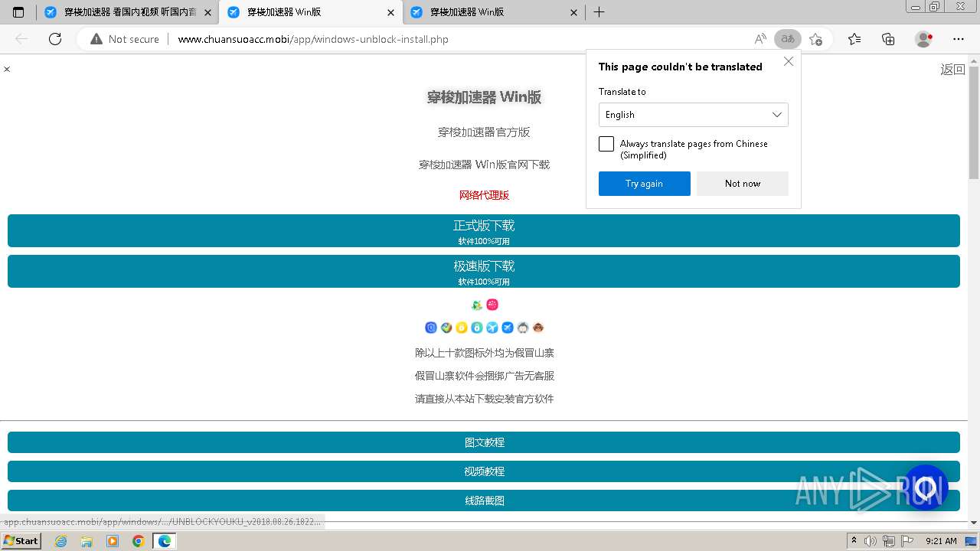Viewport: 980px width, 551px height.
Task: Click the 9:21 AM clock
Action: pyautogui.click(x=941, y=541)
